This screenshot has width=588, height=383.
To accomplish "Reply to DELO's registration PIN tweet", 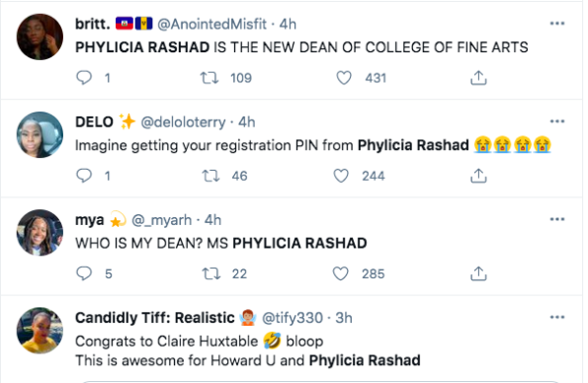I will coord(84,176).
